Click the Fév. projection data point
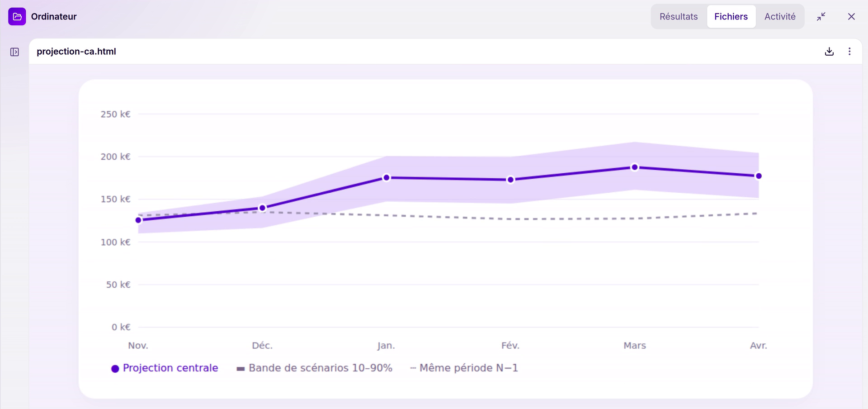 click(x=510, y=180)
